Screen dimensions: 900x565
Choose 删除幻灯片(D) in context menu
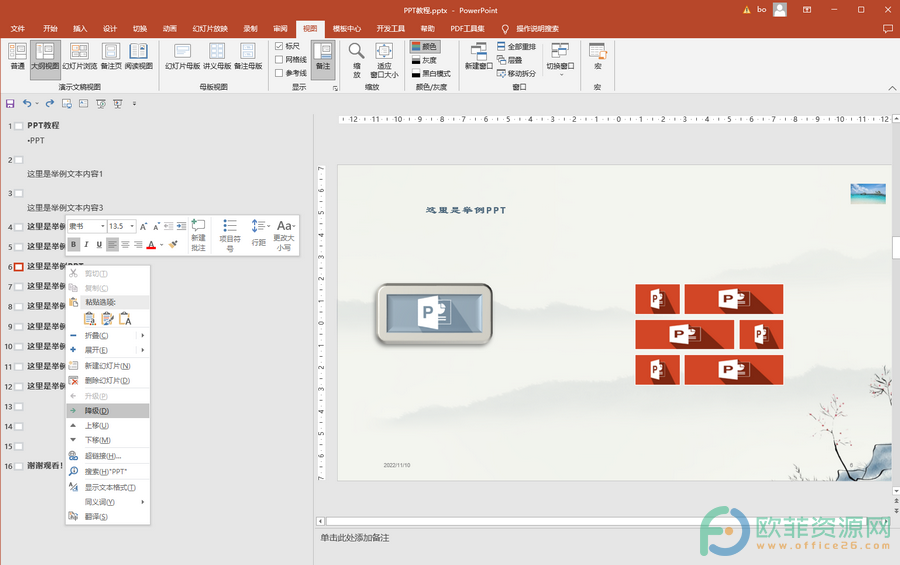tap(108, 380)
